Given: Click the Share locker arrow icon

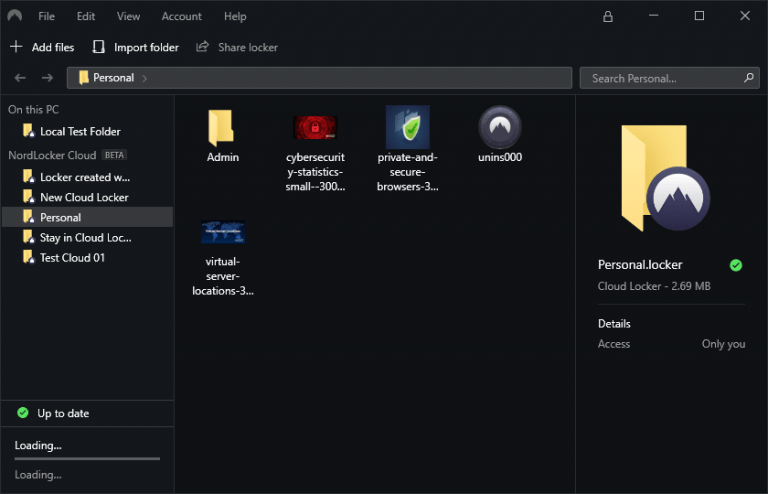Looking at the screenshot, I should (x=203, y=47).
